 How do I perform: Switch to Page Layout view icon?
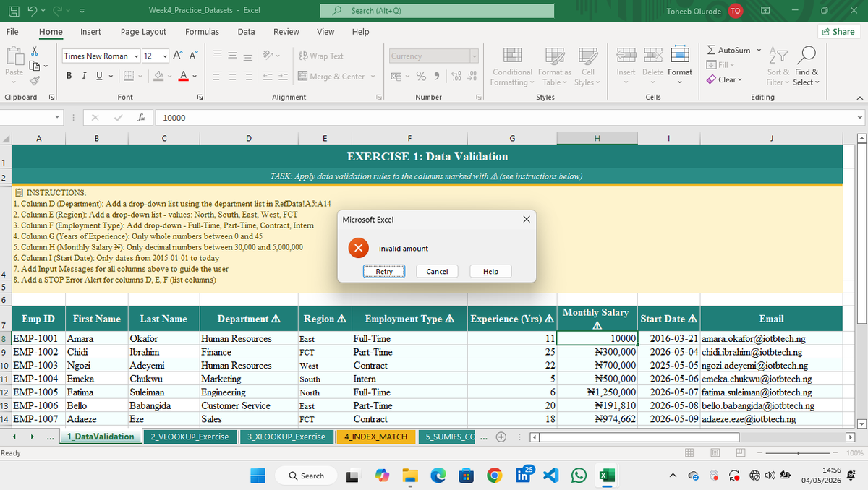pyautogui.click(x=715, y=452)
